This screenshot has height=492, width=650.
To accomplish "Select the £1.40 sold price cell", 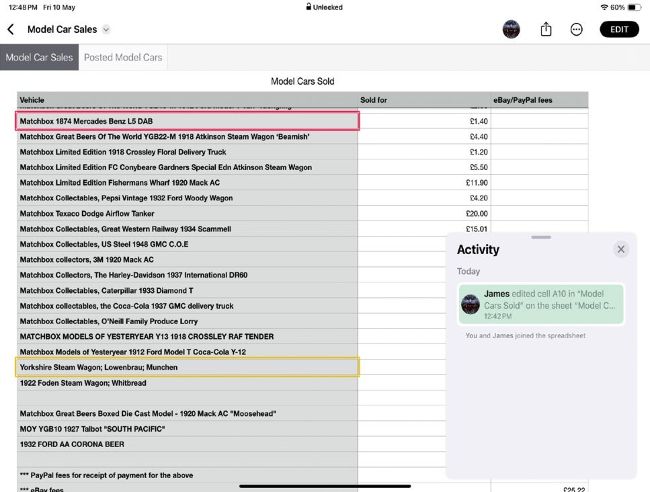I will (424, 121).
